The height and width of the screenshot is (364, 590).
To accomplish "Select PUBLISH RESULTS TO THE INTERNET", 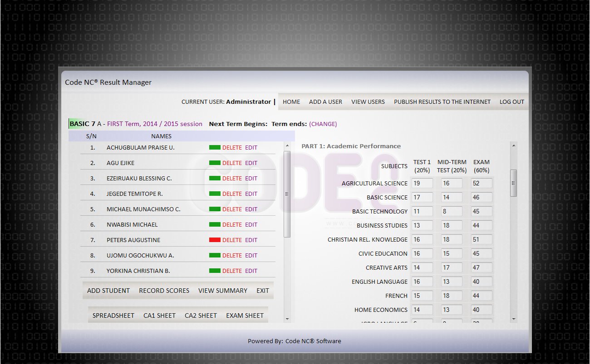I will point(442,102).
